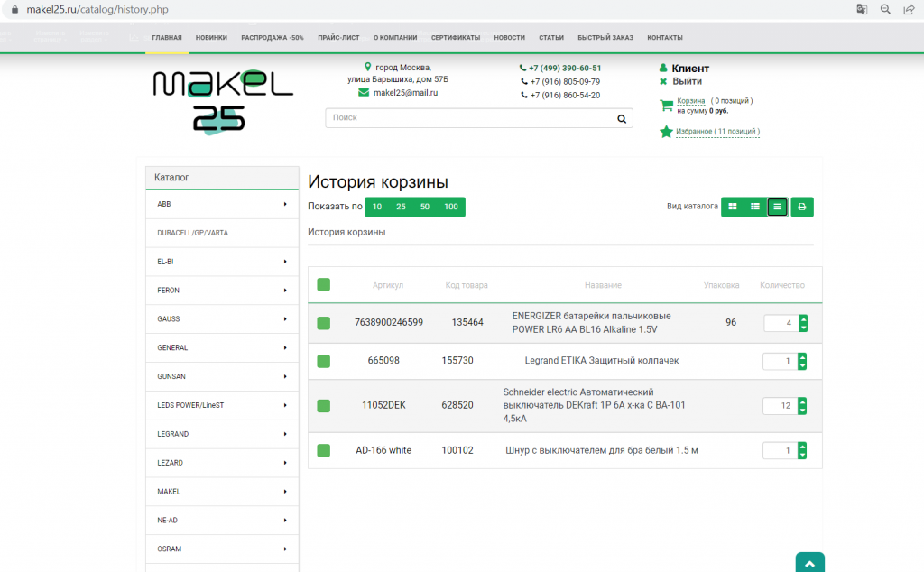Open the Избранное (11 позиций) link
924x572 pixels.
[x=717, y=132]
